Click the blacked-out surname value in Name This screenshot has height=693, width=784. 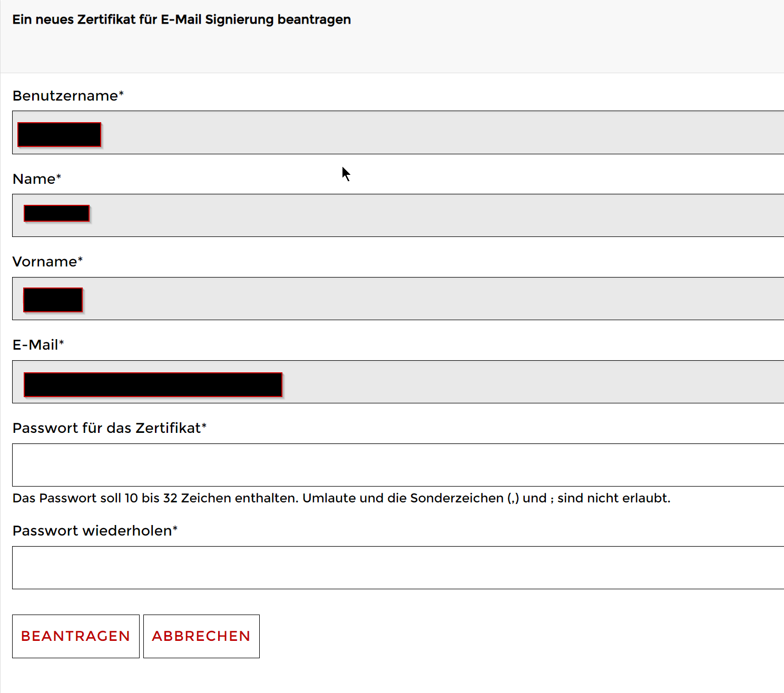tap(56, 213)
